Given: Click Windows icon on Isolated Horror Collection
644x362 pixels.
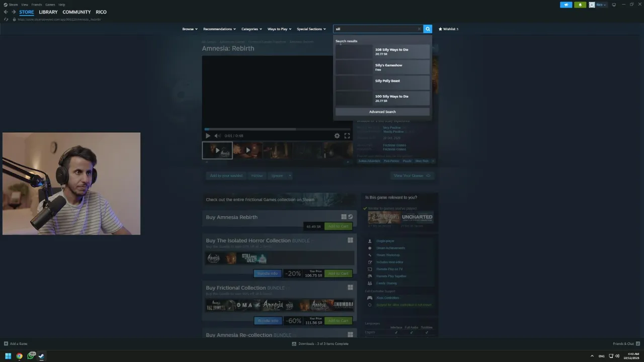Looking at the screenshot, I should point(350,240).
